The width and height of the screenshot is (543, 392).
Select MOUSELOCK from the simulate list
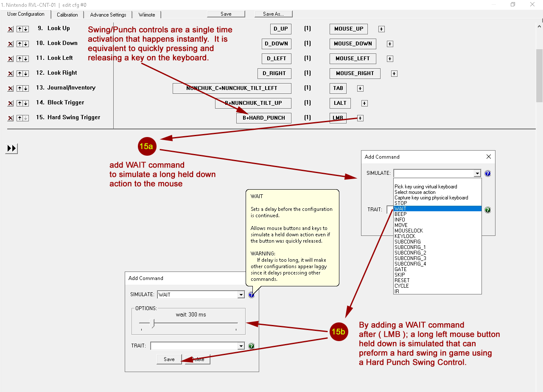409,231
